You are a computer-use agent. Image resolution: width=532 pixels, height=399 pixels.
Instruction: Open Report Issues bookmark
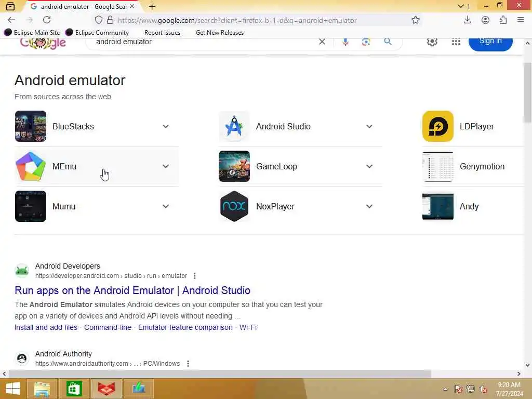tap(162, 33)
